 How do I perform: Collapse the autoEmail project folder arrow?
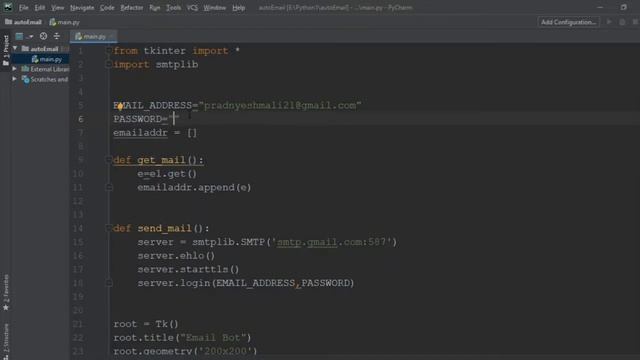(x=15, y=49)
